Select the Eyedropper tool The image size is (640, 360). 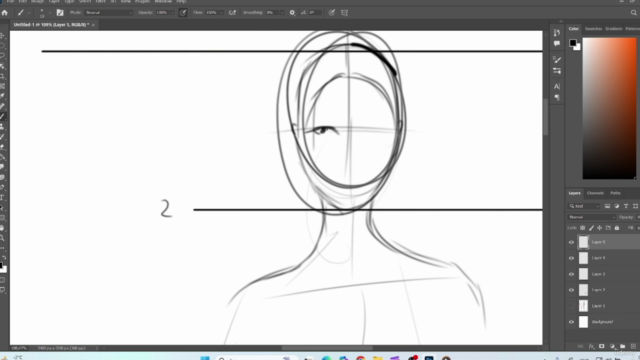(2, 96)
